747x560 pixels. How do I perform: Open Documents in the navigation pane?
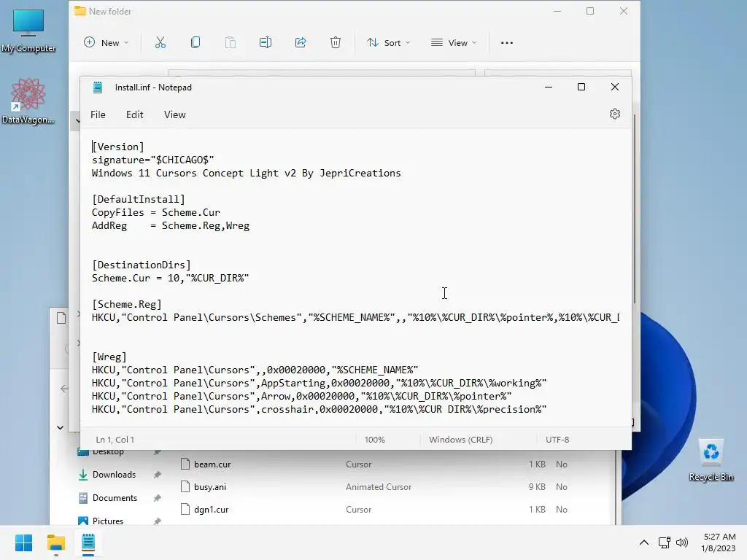coord(115,498)
